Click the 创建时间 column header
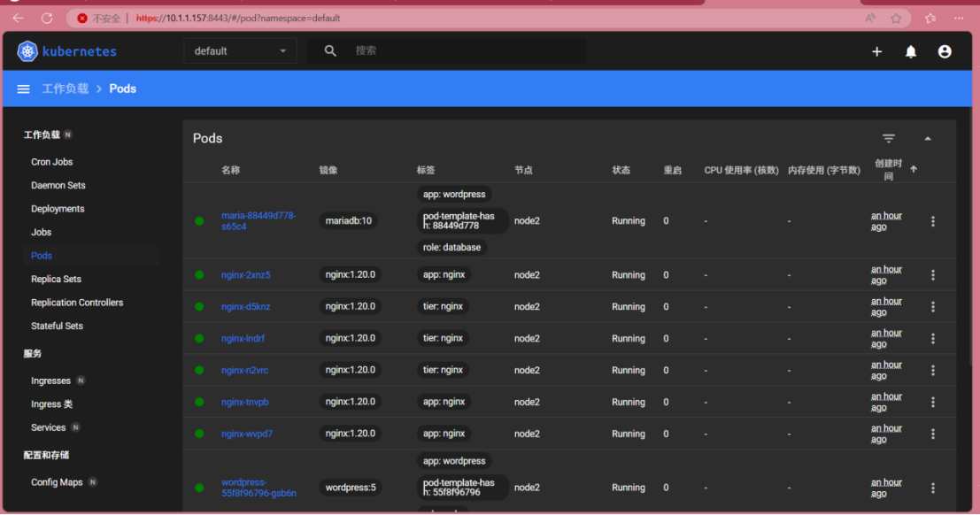The image size is (980, 515). pyautogui.click(x=888, y=169)
